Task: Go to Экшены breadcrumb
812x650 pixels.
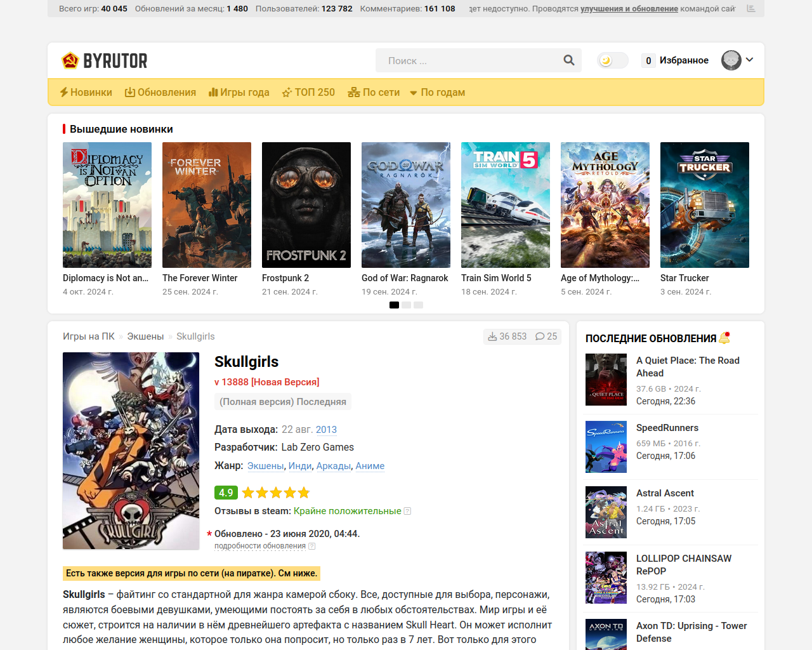Action: pyautogui.click(x=145, y=336)
